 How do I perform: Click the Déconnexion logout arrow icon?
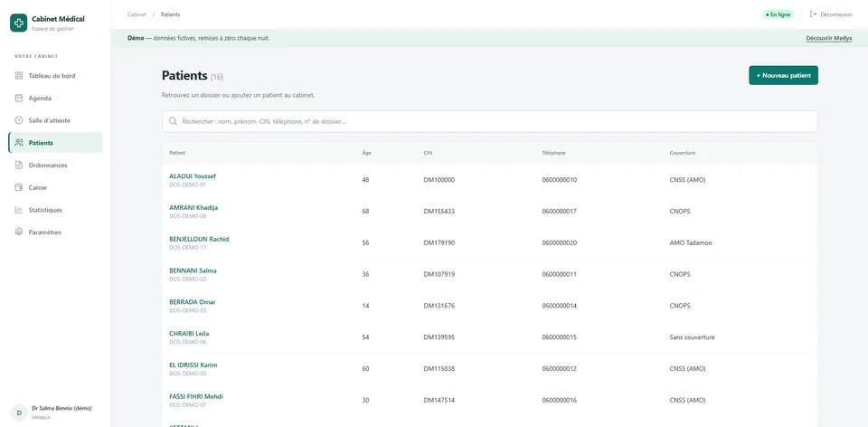(x=813, y=14)
